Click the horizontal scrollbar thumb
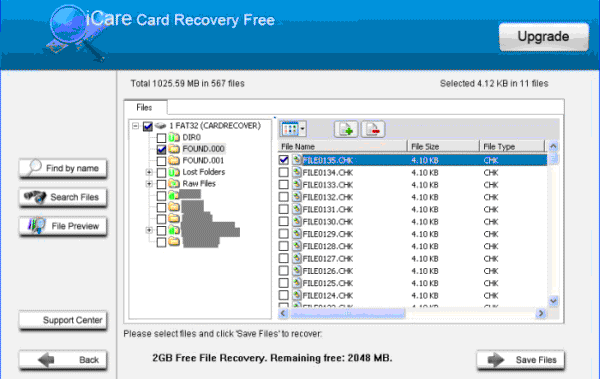 click(347, 313)
